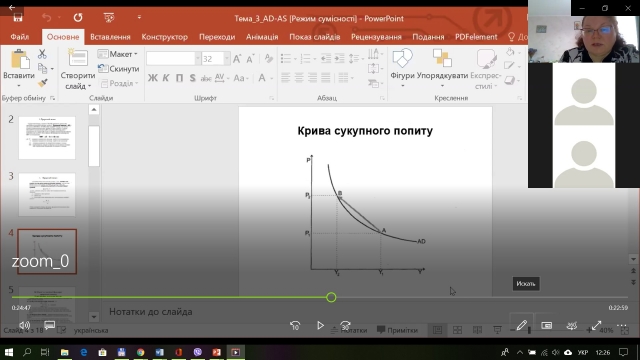The width and height of the screenshot is (640, 360).
Task: Click the green video progress slider handle
Action: coord(331,298)
